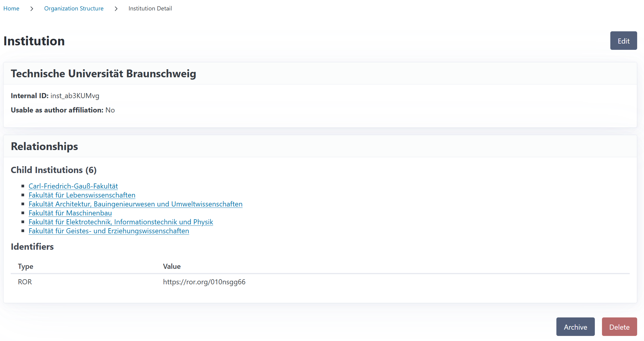This screenshot has width=644, height=341.
Task: Open Fakultät für Lebenswissenschaften
Action: click(82, 195)
